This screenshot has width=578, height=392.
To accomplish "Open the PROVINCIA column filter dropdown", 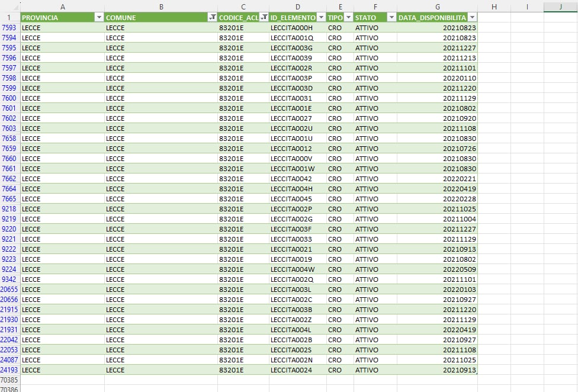I will coord(99,17).
